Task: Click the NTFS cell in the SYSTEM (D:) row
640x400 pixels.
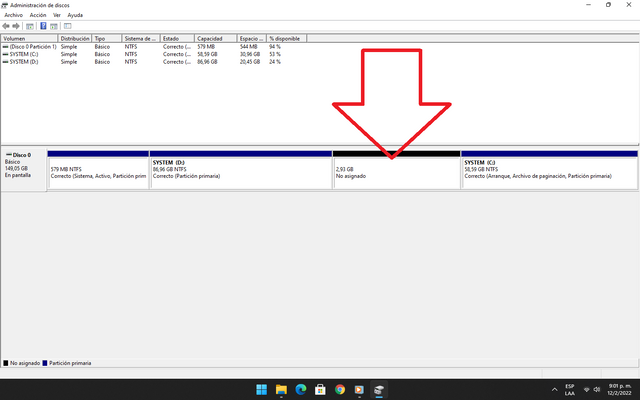Action: point(131,62)
